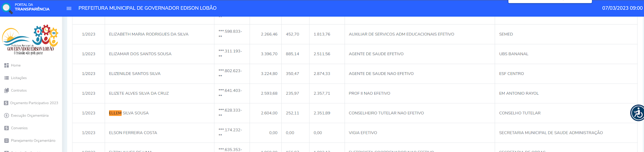Click net value 2.357,71
The height and width of the screenshot is (152, 644).
322,94
